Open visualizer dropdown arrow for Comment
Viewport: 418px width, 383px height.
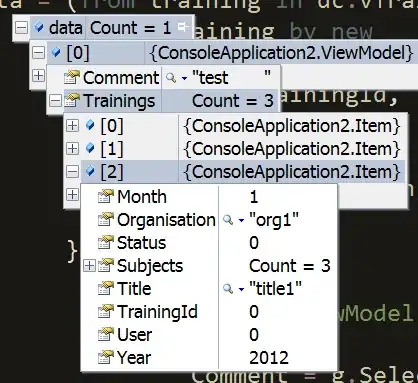pyautogui.click(x=184, y=79)
